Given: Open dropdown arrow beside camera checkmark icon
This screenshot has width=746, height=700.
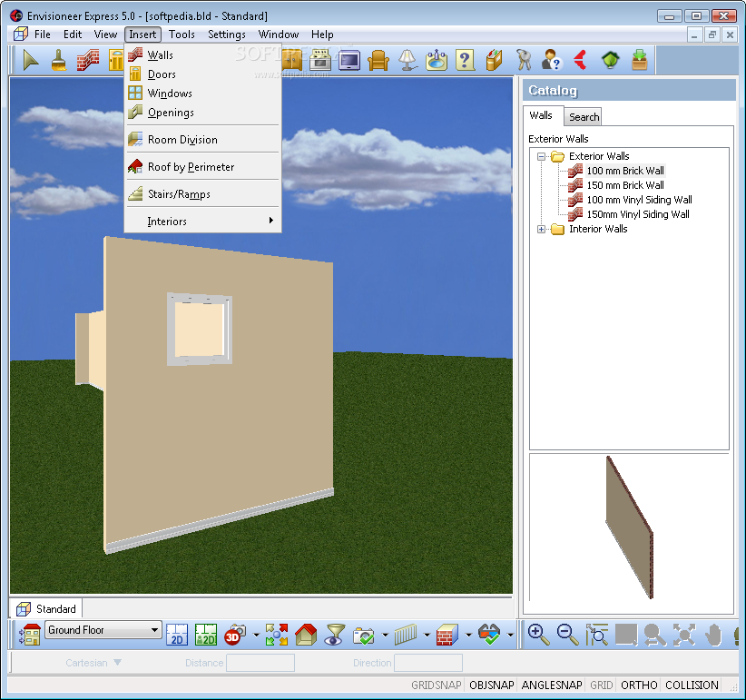Looking at the screenshot, I should (385, 635).
